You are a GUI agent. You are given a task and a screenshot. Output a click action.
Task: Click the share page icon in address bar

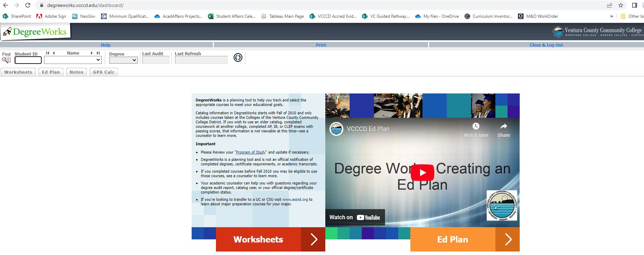pyautogui.click(x=610, y=5)
